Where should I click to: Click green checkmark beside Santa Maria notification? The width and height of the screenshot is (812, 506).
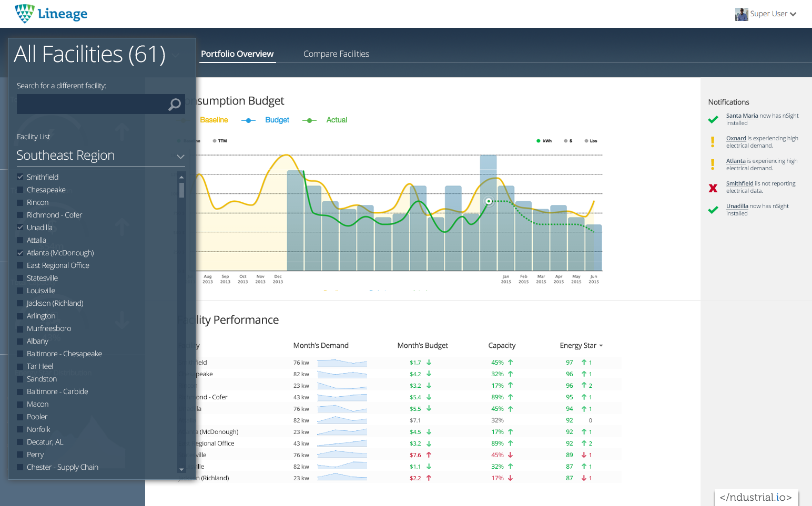tap(713, 120)
